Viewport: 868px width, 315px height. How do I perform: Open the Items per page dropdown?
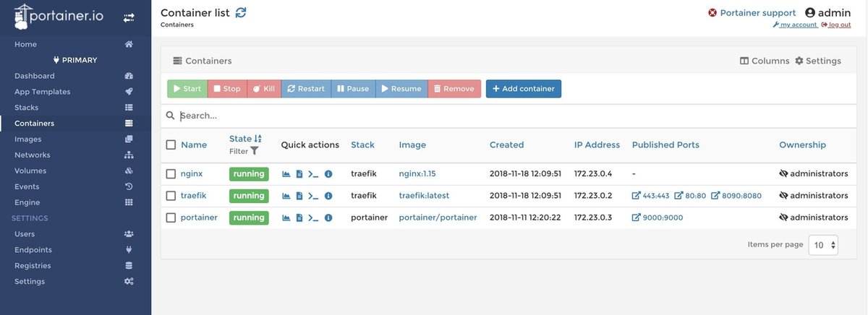[x=823, y=245]
